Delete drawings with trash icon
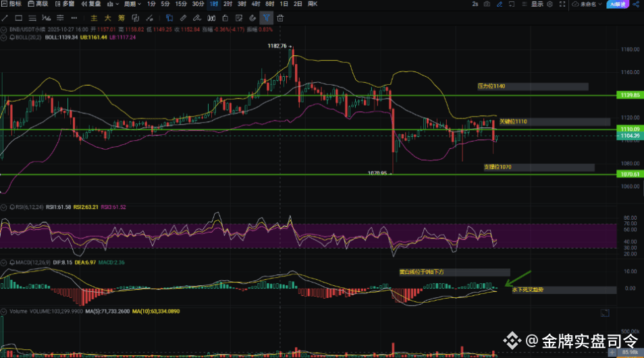This screenshot has width=644, height=358. tap(280, 18)
